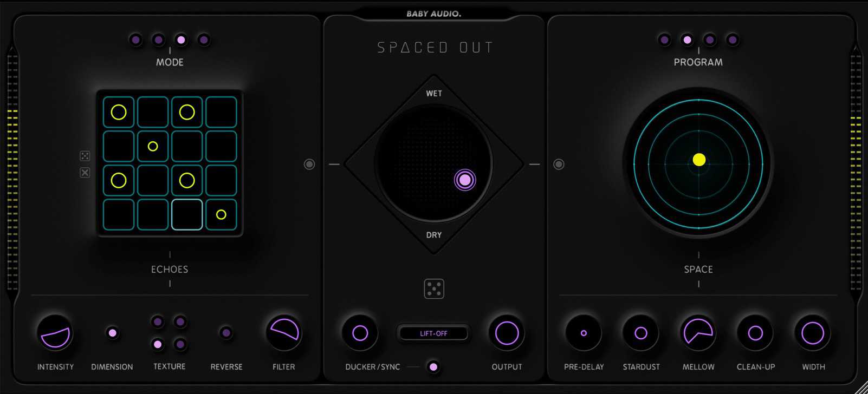The width and height of the screenshot is (868, 394).
Task: Click the Intensity knob
Action: pos(55,333)
